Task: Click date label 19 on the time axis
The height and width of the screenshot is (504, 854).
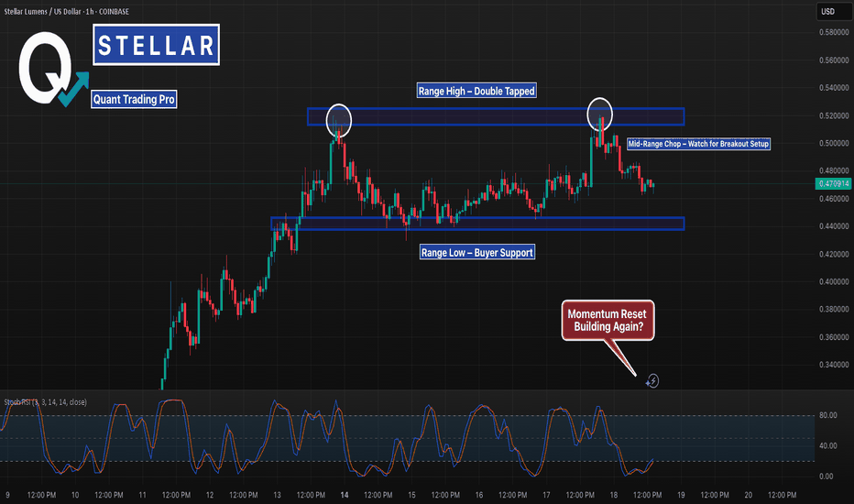Action: (x=681, y=495)
